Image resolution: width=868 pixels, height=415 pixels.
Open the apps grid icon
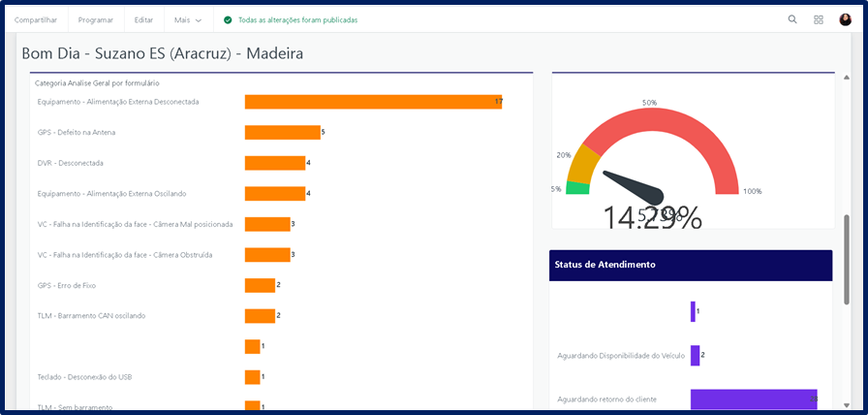819,19
